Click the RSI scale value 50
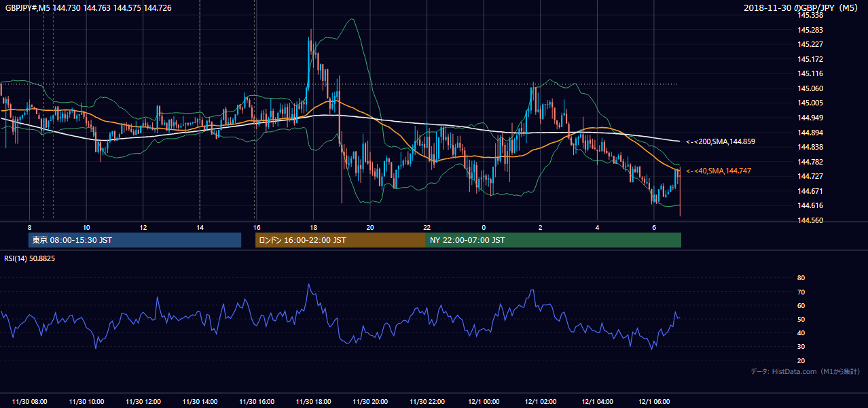Screen dimensions: 868x408 tap(801, 319)
